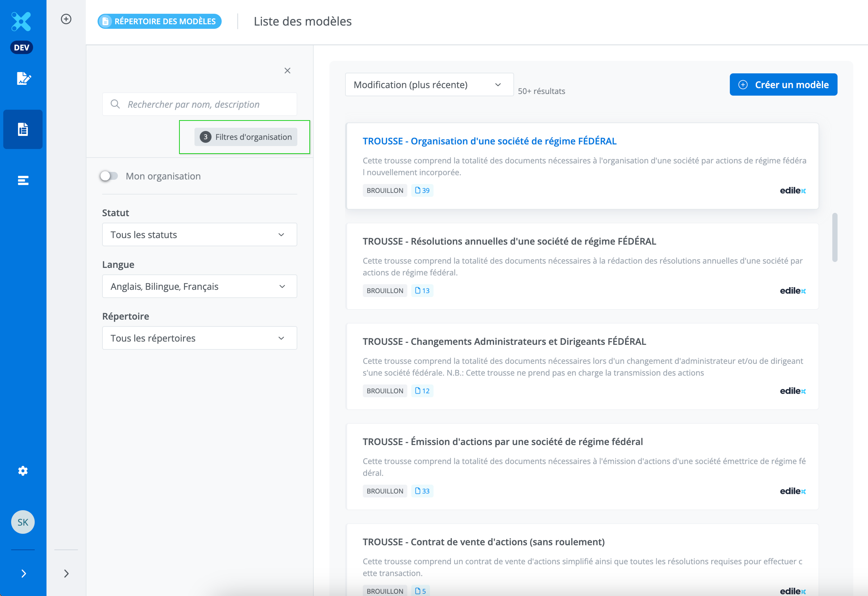Click the Edilex X logo icon
This screenshot has width=868, height=596.
pyautogui.click(x=21, y=21)
